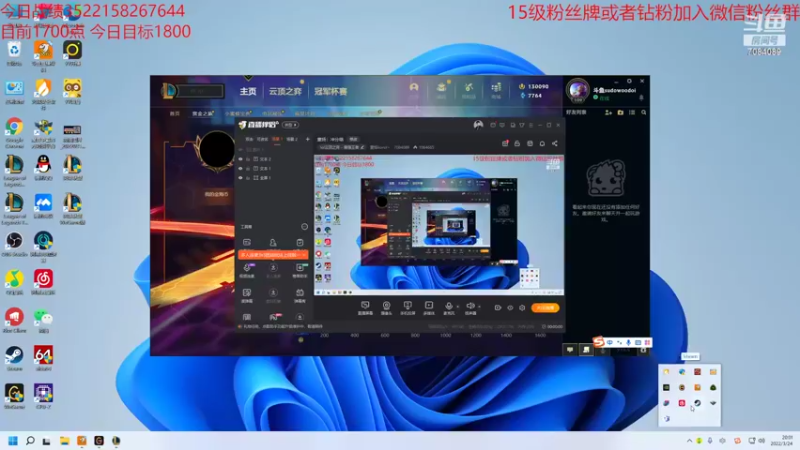
Task: Open the chat bubble icon at League client bottom
Action: click(x=570, y=349)
